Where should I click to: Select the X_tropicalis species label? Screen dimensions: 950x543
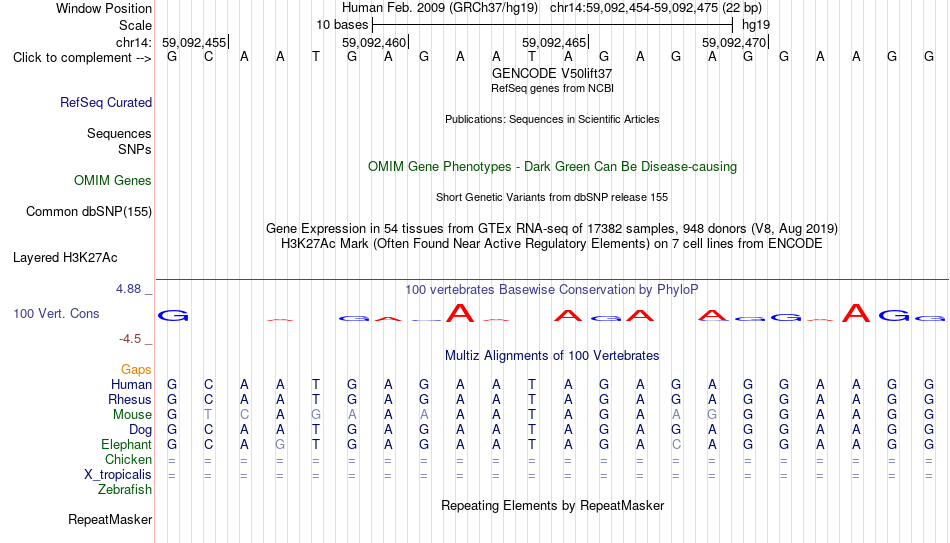click(118, 475)
